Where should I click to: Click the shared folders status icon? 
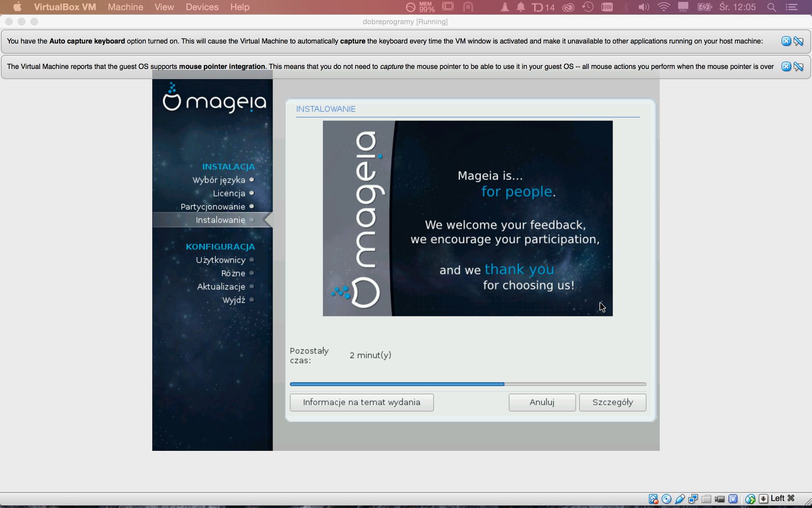tap(706, 499)
